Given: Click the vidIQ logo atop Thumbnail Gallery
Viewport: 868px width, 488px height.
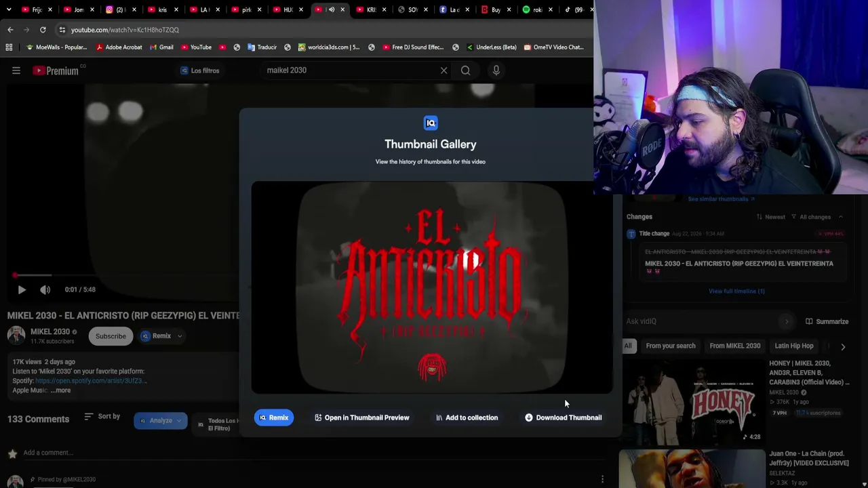Looking at the screenshot, I should (431, 123).
